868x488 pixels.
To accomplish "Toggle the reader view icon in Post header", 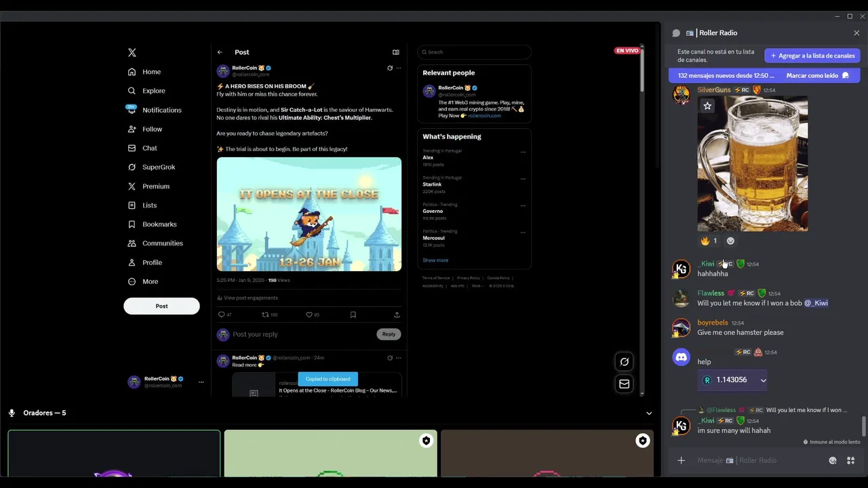I will click(x=396, y=52).
